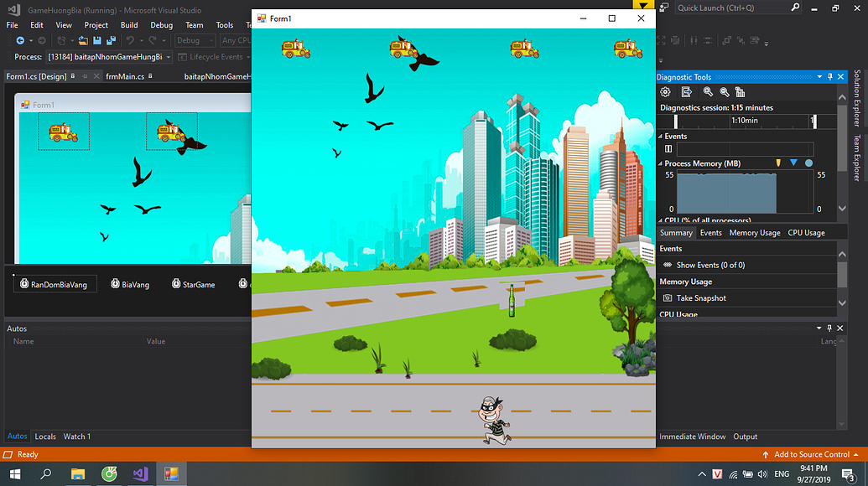This screenshot has width=868, height=486.
Task: Click Save All toolbar icon
Action: coord(111,40)
